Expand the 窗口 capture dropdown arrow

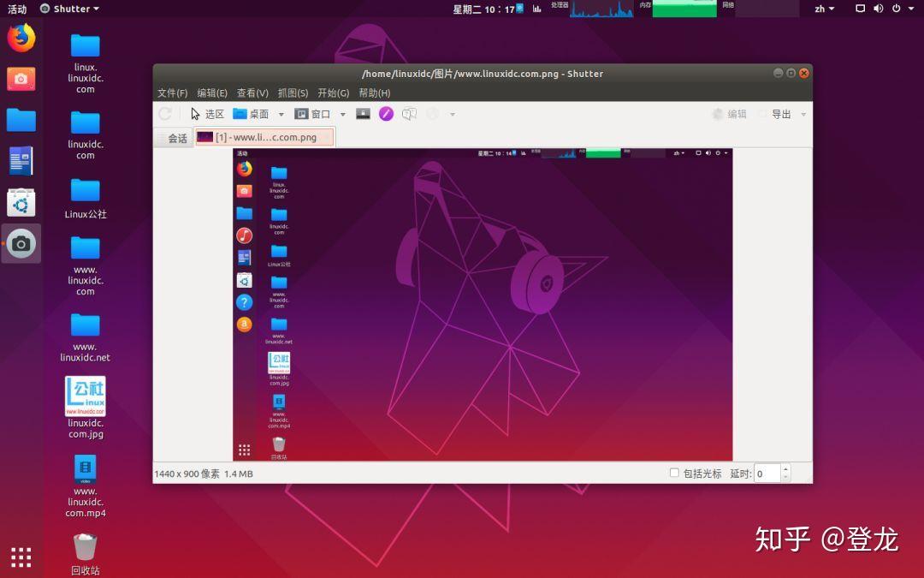coord(342,114)
